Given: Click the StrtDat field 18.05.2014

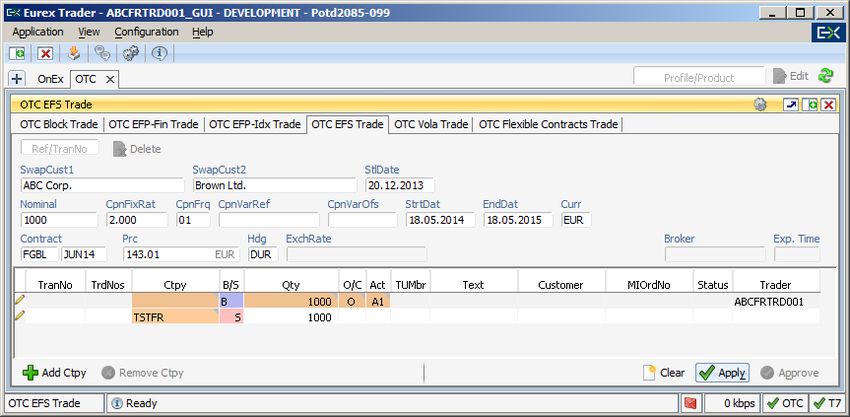Looking at the screenshot, I should coord(440,220).
